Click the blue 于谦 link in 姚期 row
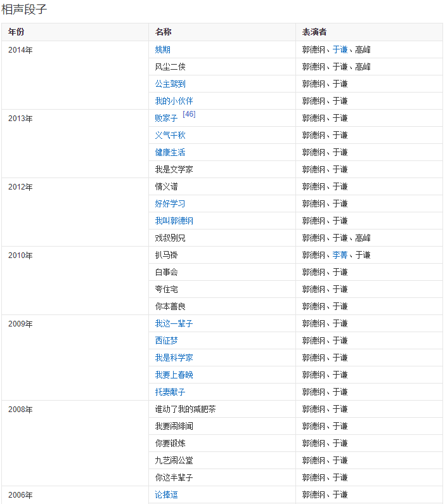The width and height of the screenshot is (445, 504). click(x=340, y=49)
